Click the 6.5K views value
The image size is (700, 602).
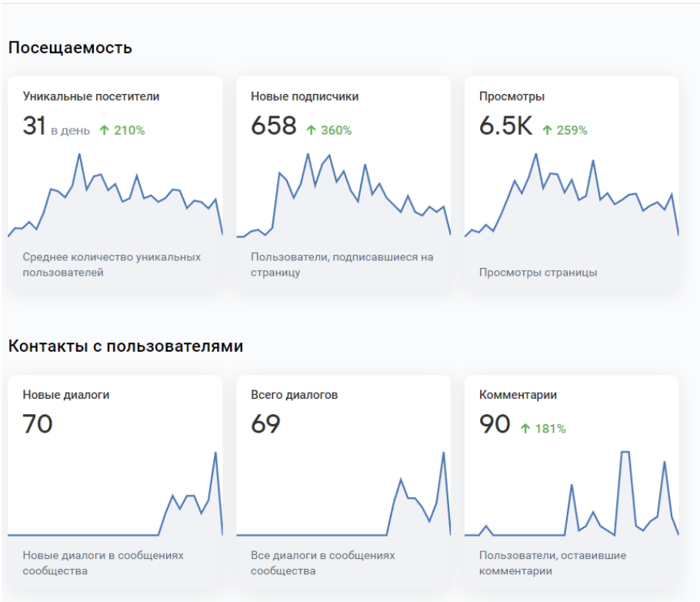506,125
